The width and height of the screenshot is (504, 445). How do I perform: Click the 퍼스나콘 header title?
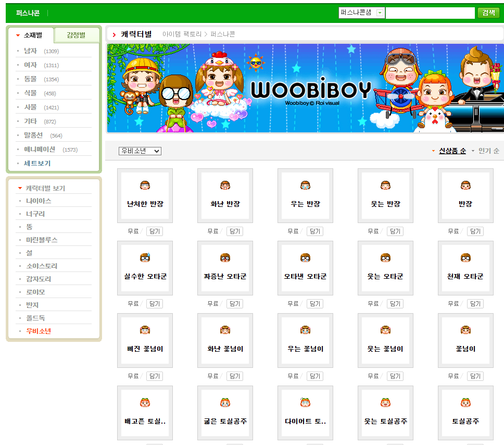point(28,13)
